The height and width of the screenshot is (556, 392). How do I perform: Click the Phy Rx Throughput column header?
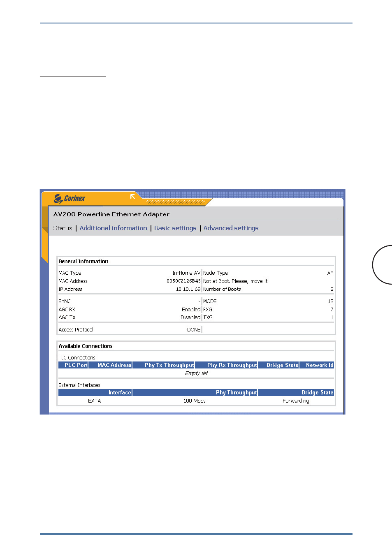pyautogui.click(x=226, y=365)
